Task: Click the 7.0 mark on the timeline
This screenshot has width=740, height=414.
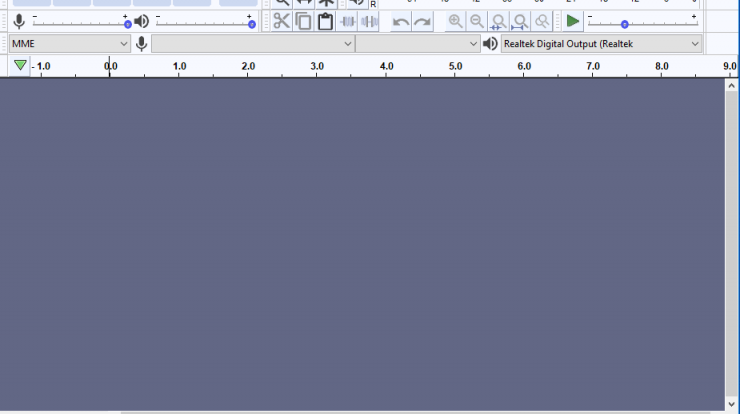Action: pos(593,67)
